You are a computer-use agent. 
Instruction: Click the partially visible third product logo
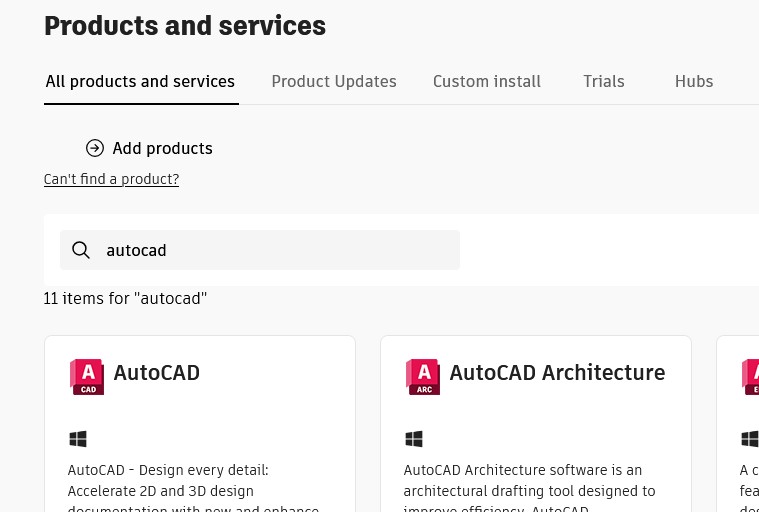750,377
